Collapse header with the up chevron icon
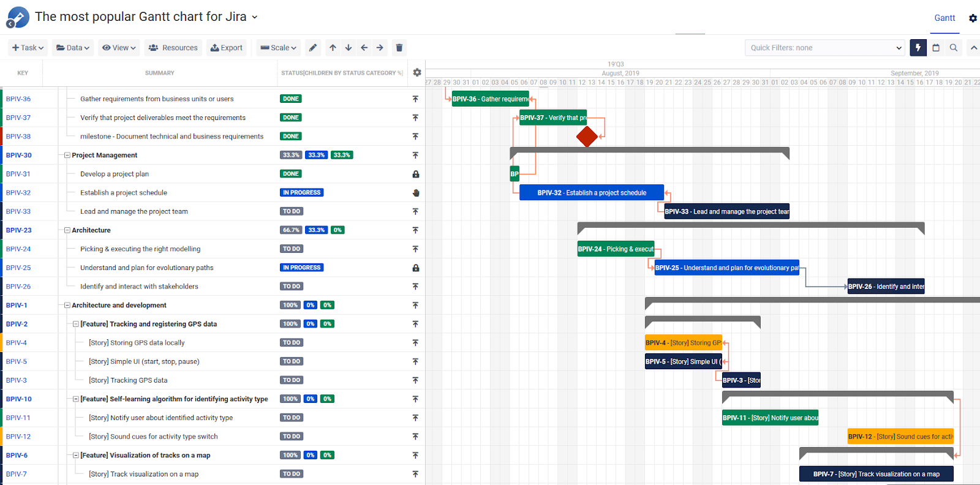Viewport: 980px width, 485px height. (x=973, y=48)
